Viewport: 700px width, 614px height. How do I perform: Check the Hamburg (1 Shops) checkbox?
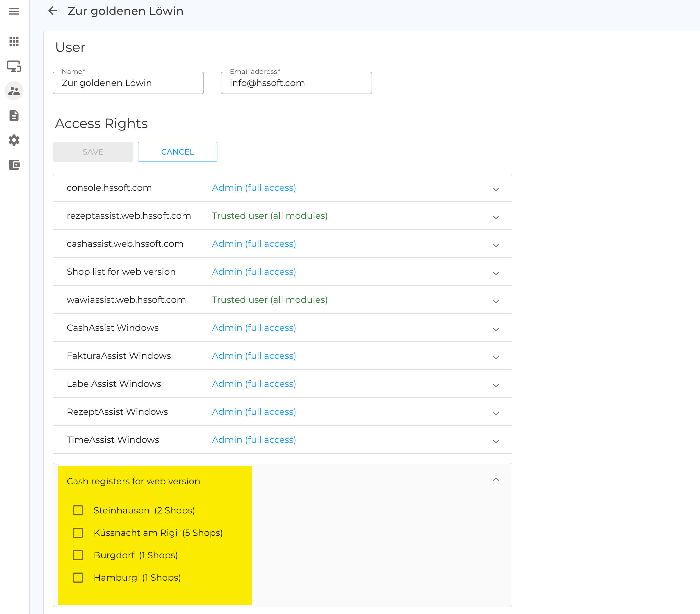pos(78,577)
